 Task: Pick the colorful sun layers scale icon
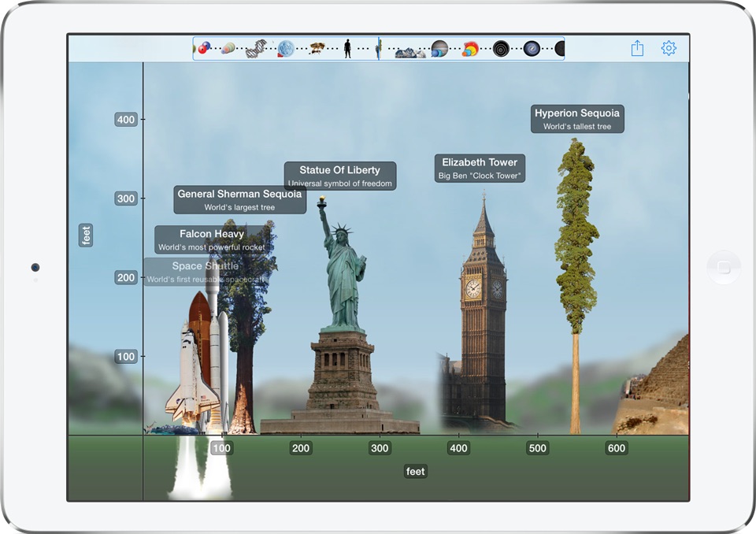point(470,49)
